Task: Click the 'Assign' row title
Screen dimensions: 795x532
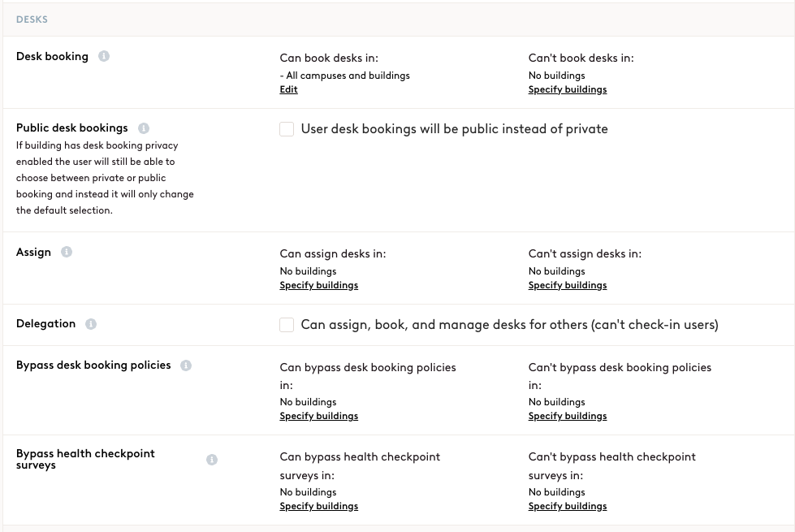Action: [33, 252]
